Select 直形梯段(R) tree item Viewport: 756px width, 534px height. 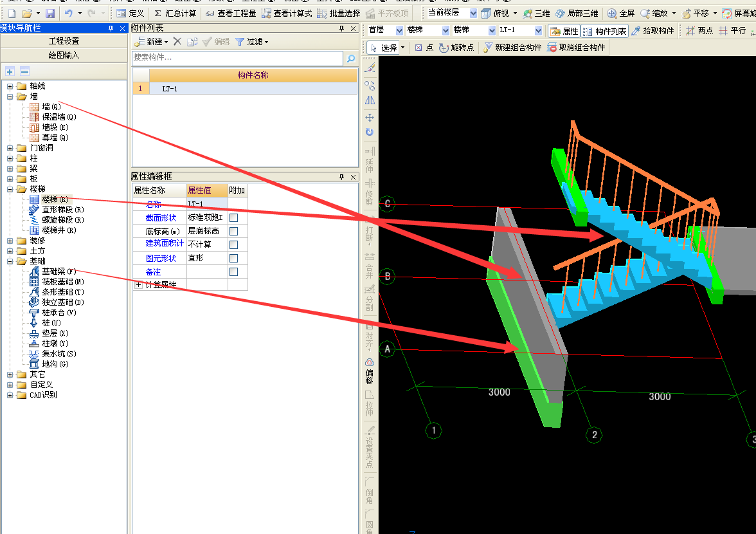57,210
